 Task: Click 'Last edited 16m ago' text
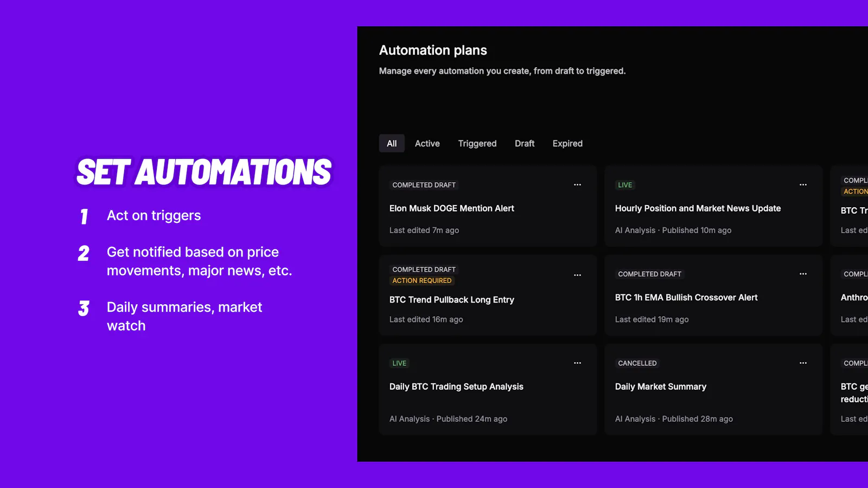[x=426, y=319]
